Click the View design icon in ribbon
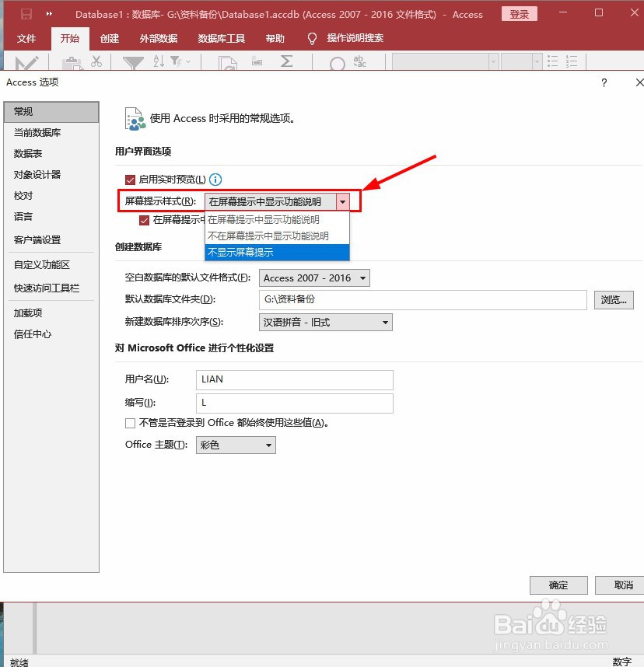This screenshot has width=644, height=667. 26,63
